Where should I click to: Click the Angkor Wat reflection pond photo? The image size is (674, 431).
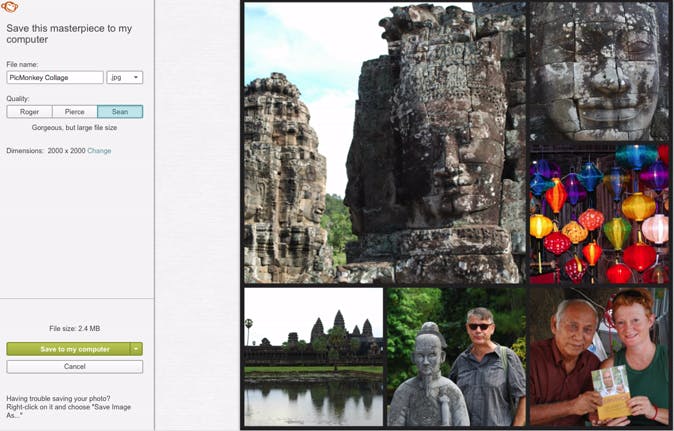pos(313,357)
